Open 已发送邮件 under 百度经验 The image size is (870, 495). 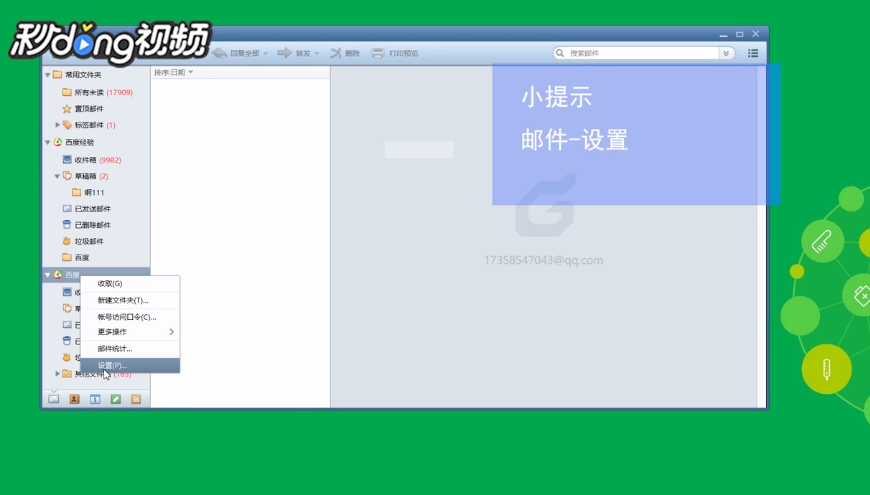[x=87, y=209]
